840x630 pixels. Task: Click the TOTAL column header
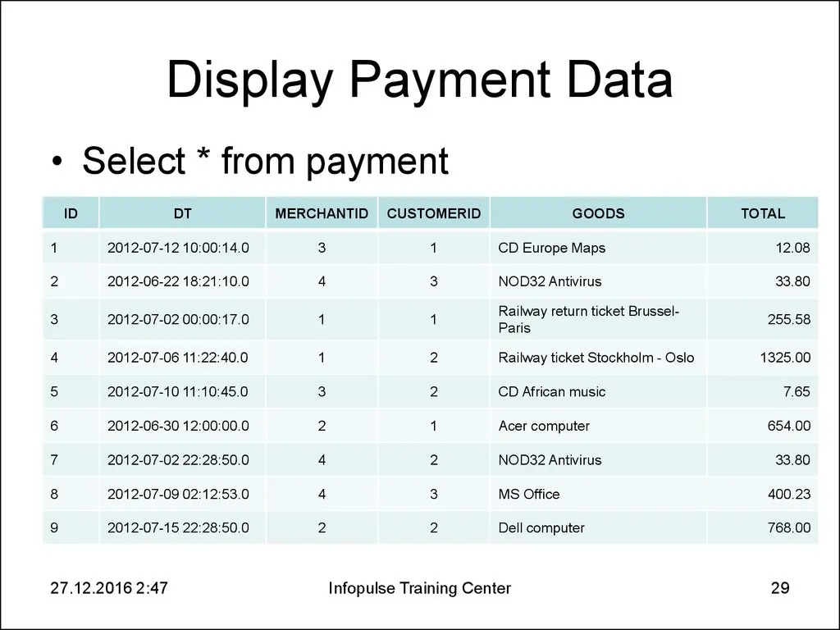(763, 213)
